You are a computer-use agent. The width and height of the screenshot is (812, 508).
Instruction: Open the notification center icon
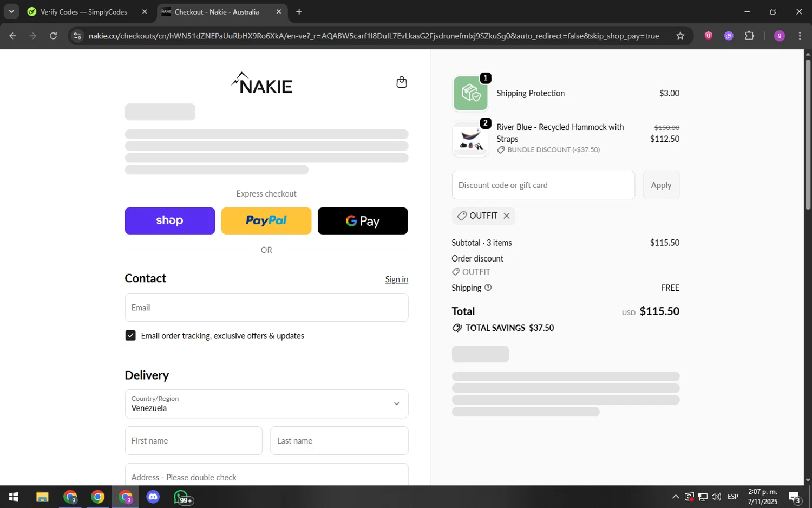coord(794,497)
